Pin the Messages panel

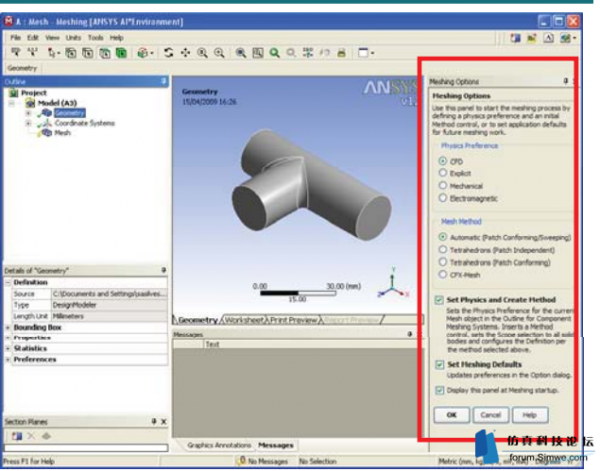point(410,334)
